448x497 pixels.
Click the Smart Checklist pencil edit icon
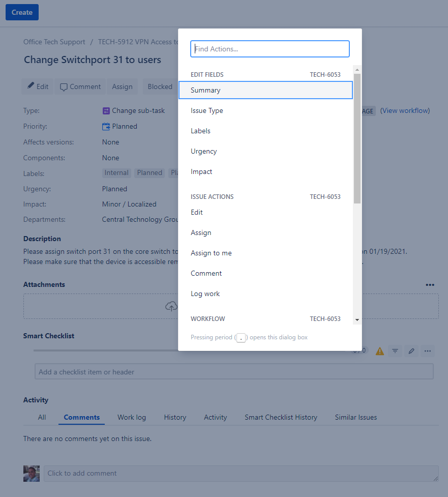(x=411, y=351)
